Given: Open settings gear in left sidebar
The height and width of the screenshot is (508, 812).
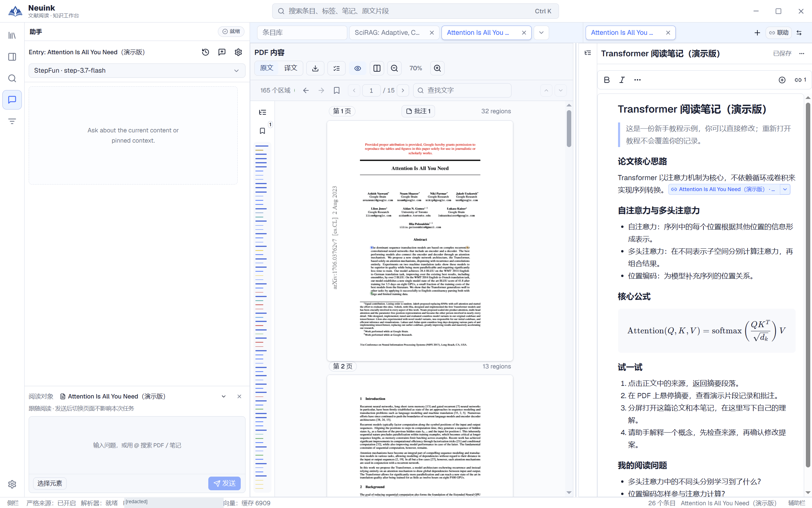Looking at the screenshot, I should (x=12, y=484).
